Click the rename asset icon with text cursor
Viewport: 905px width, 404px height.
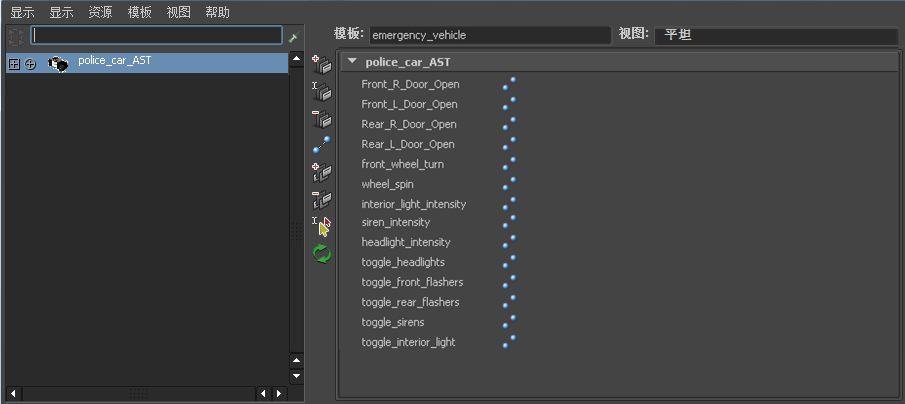[321, 91]
